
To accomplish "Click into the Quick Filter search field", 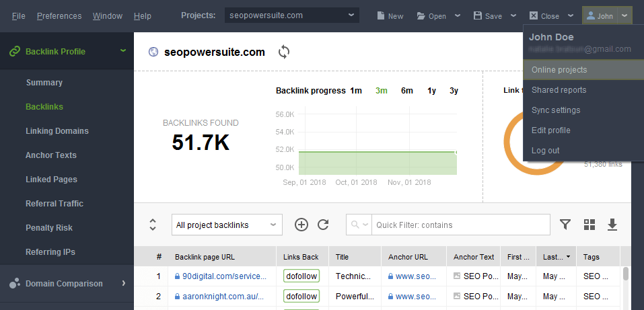I will pyautogui.click(x=460, y=225).
